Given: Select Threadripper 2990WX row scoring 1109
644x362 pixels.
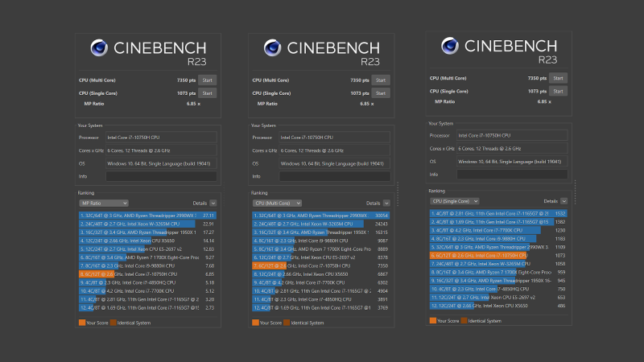Looking at the screenshot, I should pyautogui.click(x=498, y=247).
